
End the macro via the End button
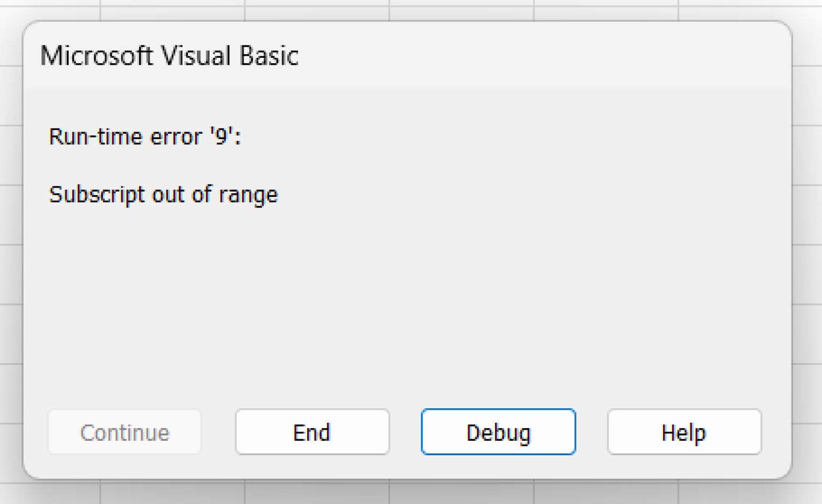coord(312,432)
